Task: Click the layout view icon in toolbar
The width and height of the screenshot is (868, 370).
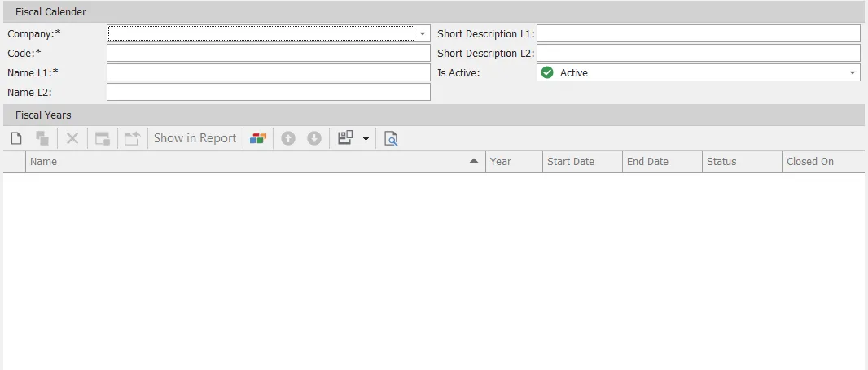Action: 345,138
